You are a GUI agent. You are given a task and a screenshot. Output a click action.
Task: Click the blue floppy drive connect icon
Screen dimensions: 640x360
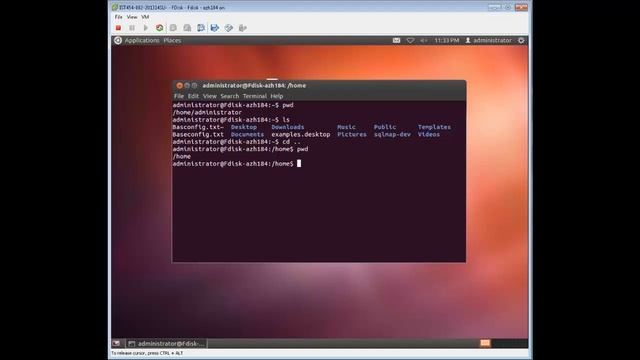pyautogui.click(x=215, y=28)
